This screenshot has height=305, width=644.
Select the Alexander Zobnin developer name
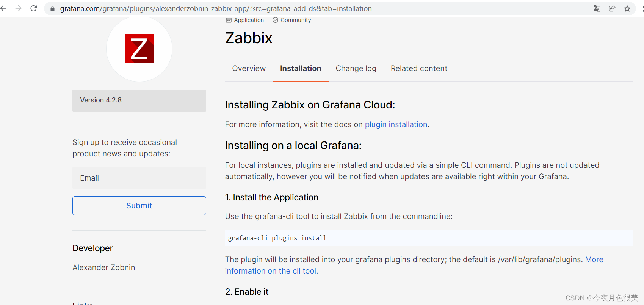coord(104,267)
